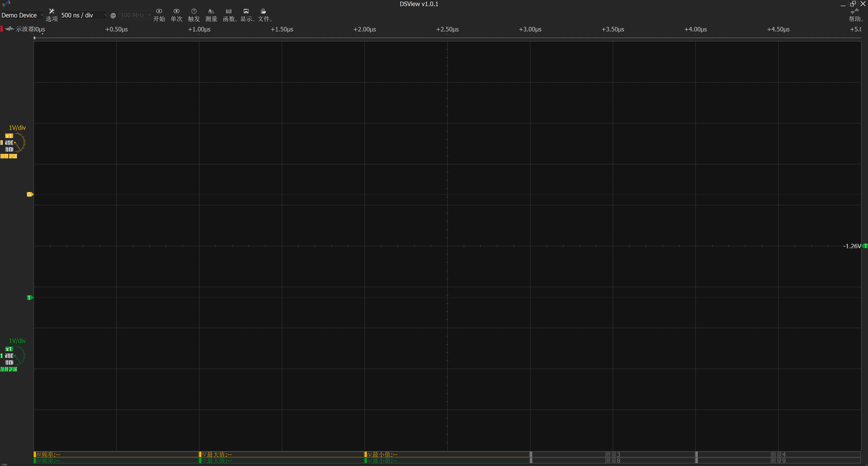
Task: Click the green T trigger level marker
Action: coord(865,246)
